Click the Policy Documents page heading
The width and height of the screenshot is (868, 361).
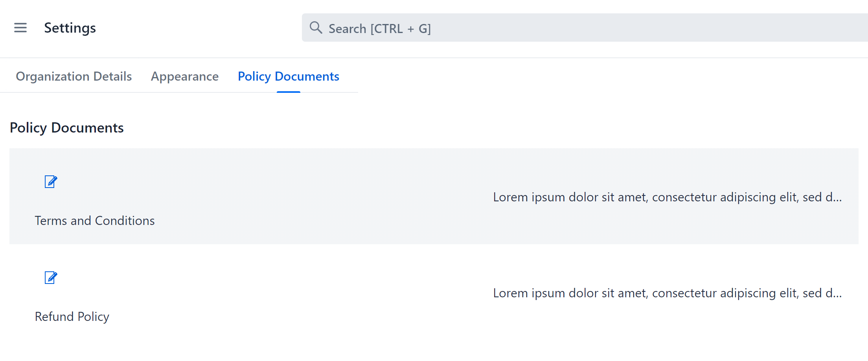[67, 127]
